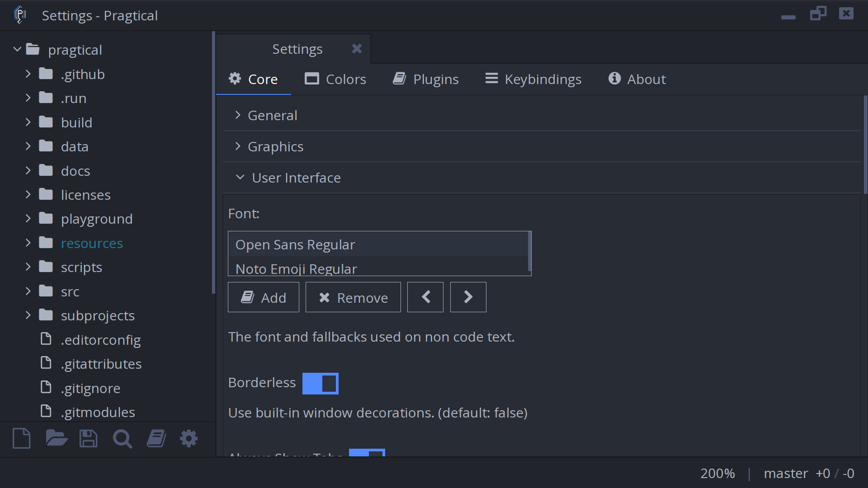Click the .github folder icon

(x=46, y=74)
